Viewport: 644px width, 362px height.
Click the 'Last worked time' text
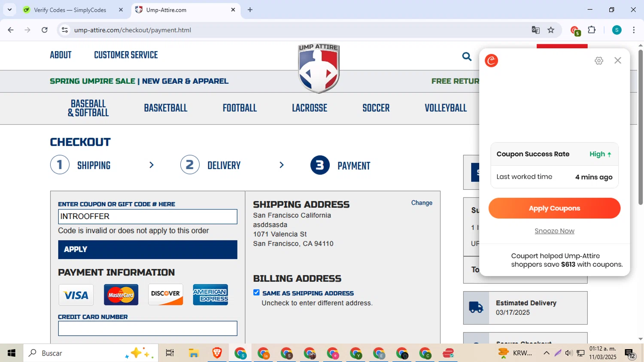pos(524,177)
